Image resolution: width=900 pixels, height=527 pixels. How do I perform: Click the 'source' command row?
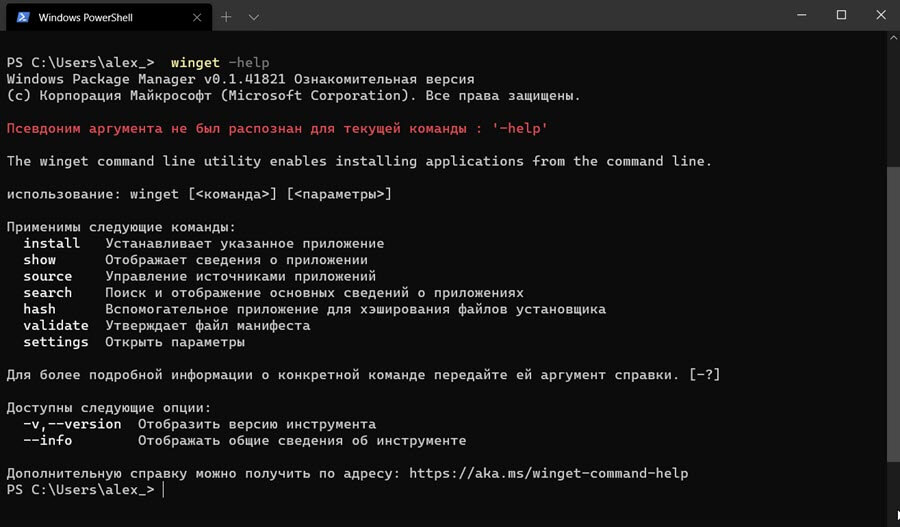point(200,276)
